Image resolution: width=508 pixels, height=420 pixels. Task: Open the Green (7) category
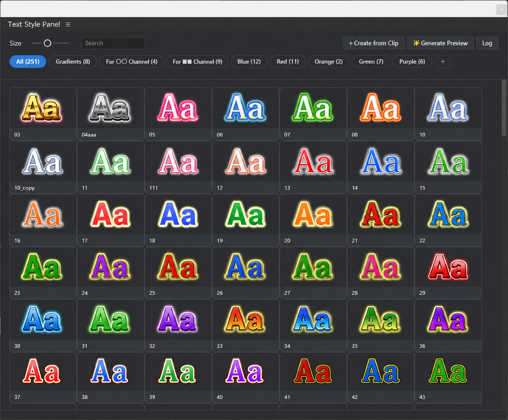(x=371, y=61)
